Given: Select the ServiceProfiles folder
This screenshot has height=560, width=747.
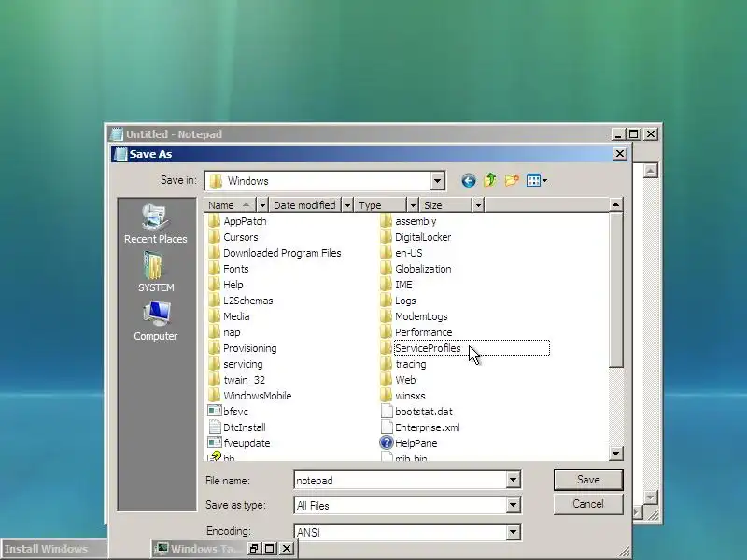Looking at the screenshot, I should 421,348.
